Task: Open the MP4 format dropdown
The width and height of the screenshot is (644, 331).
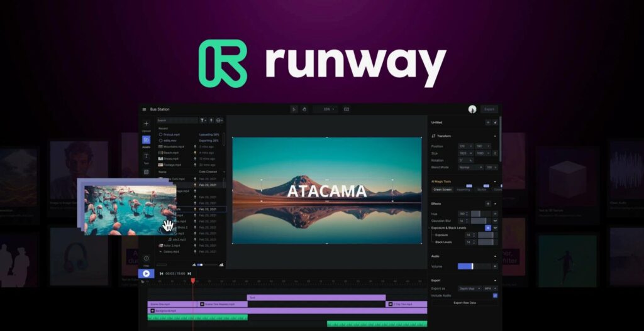Action: click(x=491, y=289)
